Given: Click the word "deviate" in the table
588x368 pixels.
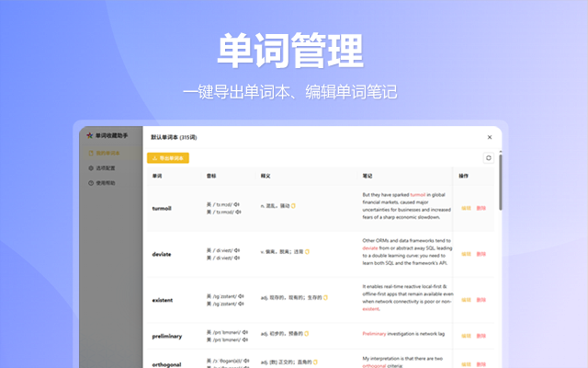Looking at the screenshot, I should tap(162, 254).
